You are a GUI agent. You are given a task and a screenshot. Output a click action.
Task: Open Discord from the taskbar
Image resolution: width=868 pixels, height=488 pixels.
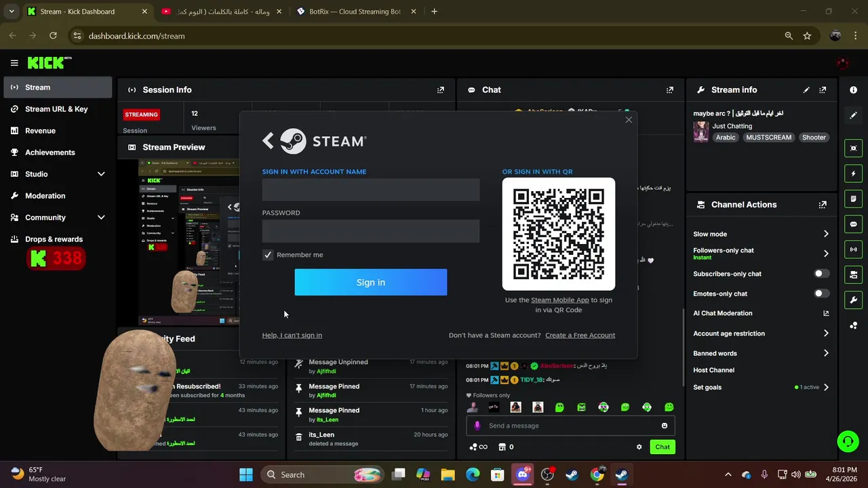522,474
